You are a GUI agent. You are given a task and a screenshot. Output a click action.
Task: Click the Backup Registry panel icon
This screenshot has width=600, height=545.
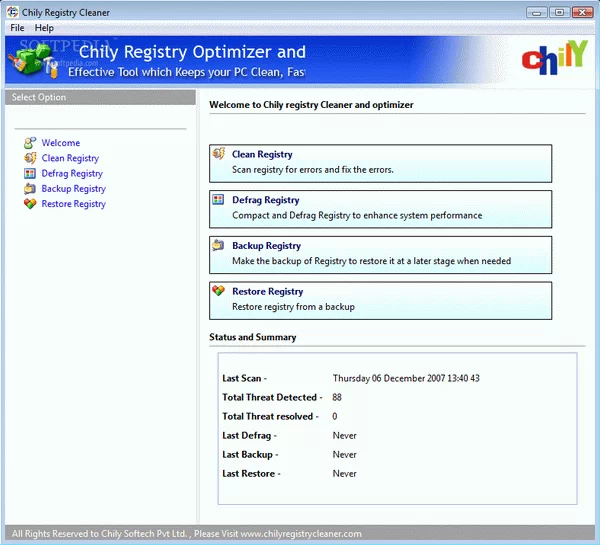[218, 245]
